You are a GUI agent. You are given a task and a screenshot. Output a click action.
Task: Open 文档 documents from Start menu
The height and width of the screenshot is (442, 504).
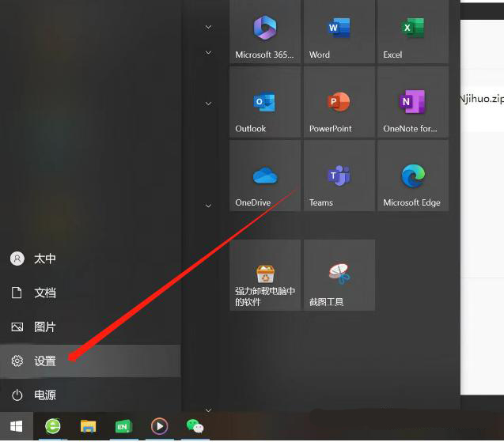(x=90, y=293)
